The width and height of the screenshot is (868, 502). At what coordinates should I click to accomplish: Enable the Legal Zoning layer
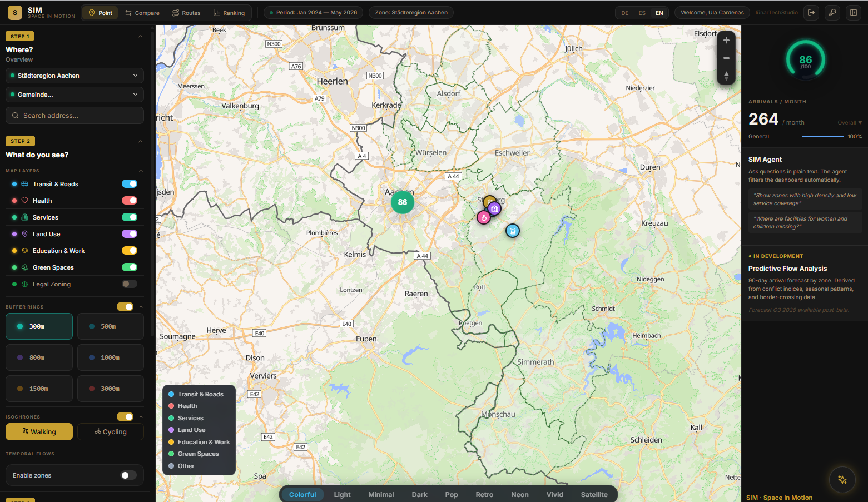click(x=130, y=284)
